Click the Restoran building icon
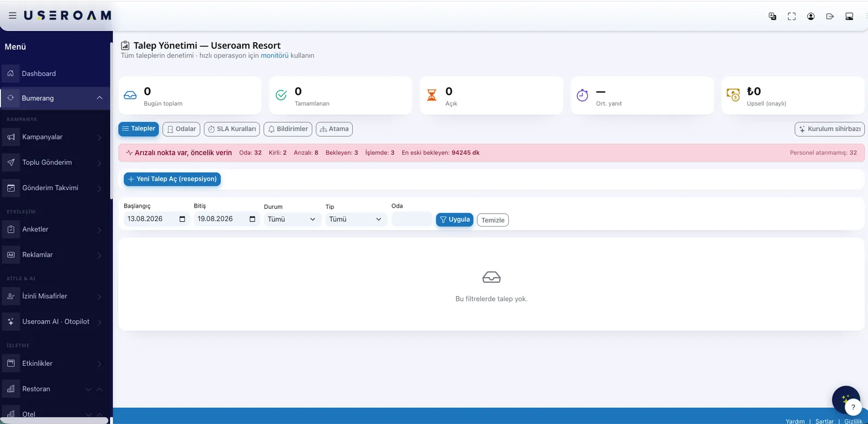Image resolution: width=868 pixels, height=424 pixels. click(x=11, y=389)
